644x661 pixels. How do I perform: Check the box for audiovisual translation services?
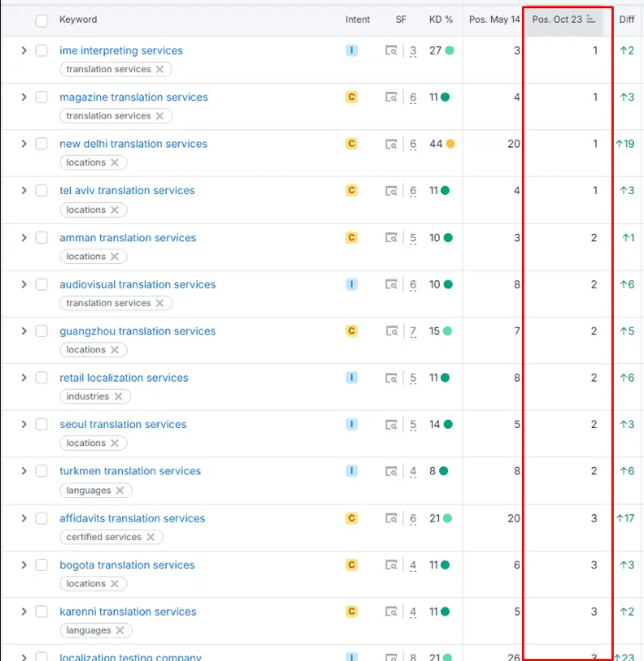(42, 285)
